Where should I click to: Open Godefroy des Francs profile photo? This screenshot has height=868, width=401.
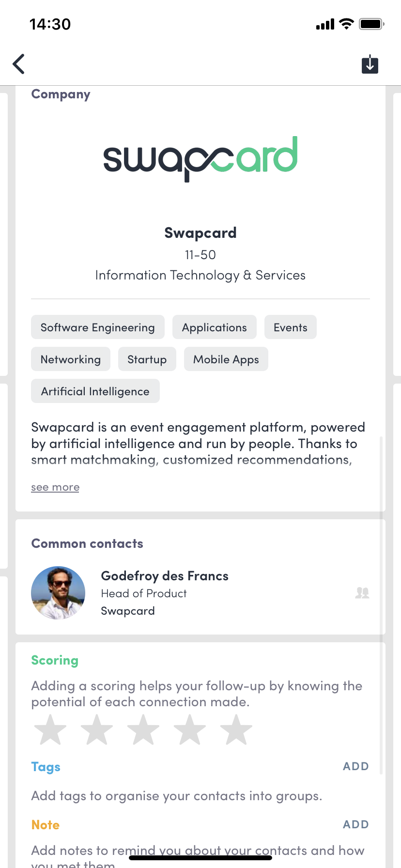pyautogui.click(x=58, y=593)
